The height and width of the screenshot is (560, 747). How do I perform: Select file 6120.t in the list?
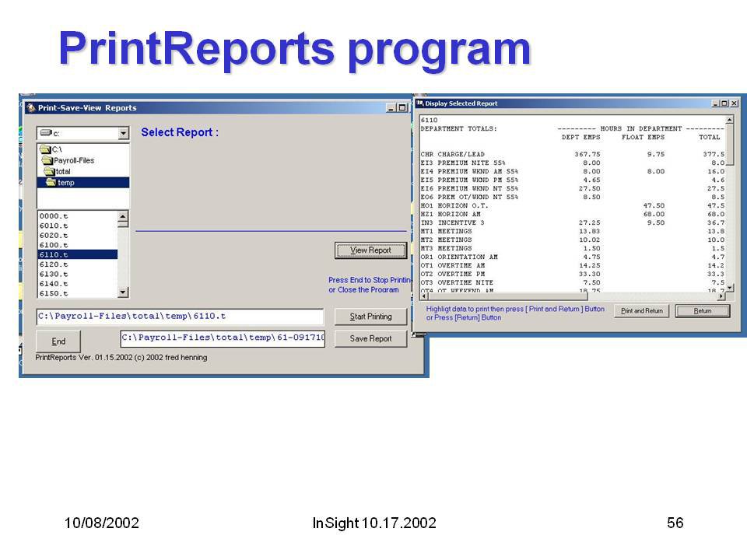point(54,264)
